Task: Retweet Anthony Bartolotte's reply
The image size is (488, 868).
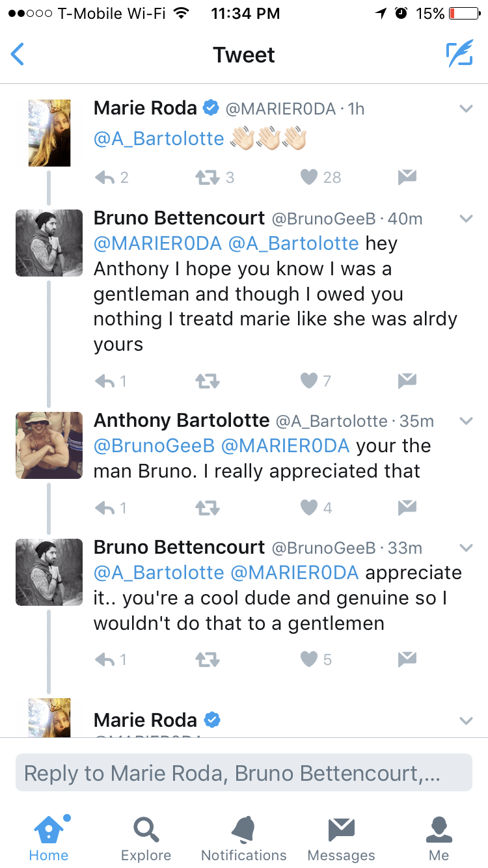Action: click(x=208, y=508)
